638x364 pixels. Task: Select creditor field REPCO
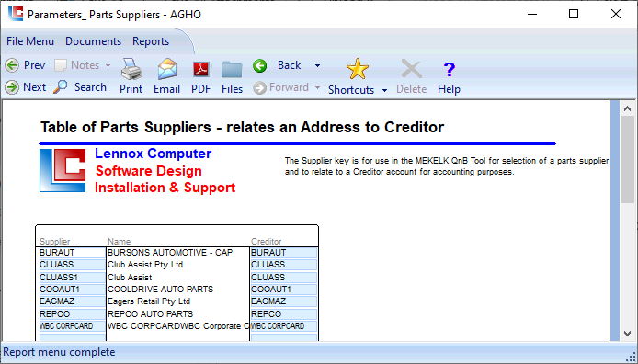[x=283, y=314]
